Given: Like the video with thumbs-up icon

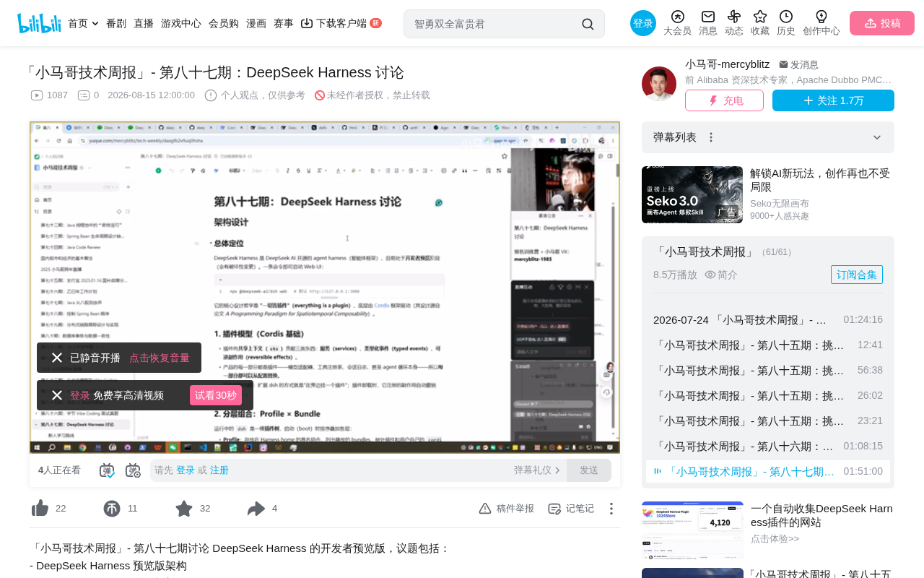Looking at the screenshot, I should click(x=40, y=509).
